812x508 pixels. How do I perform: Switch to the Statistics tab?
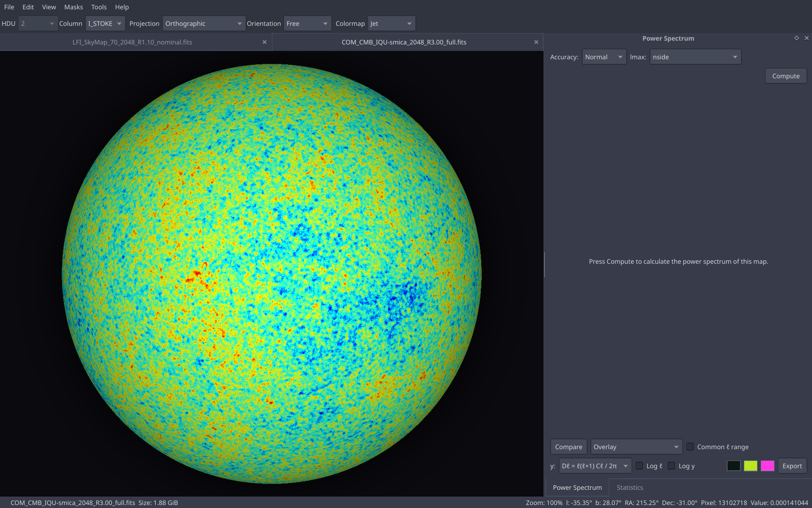point(629,488)
